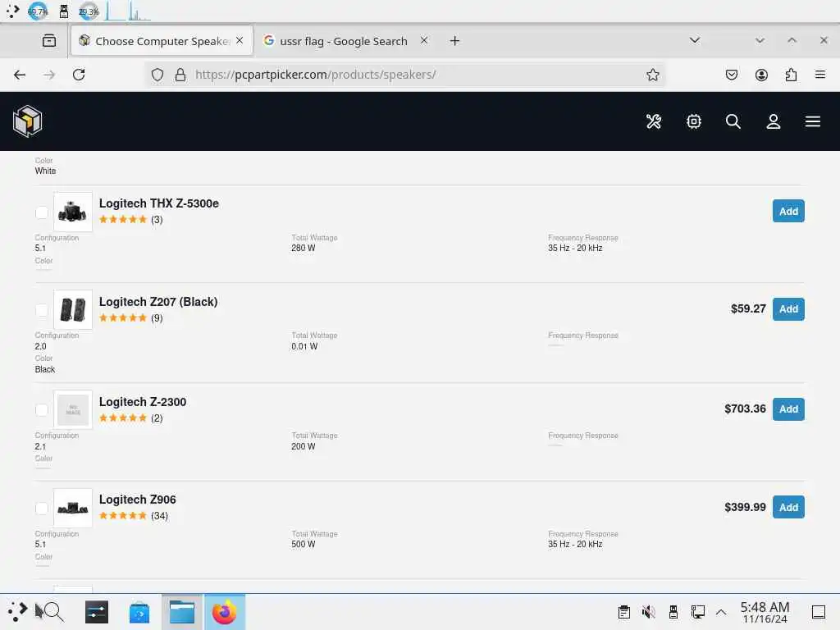Open the products chip icon in header

pyautogui.click(x=694, y=121)
